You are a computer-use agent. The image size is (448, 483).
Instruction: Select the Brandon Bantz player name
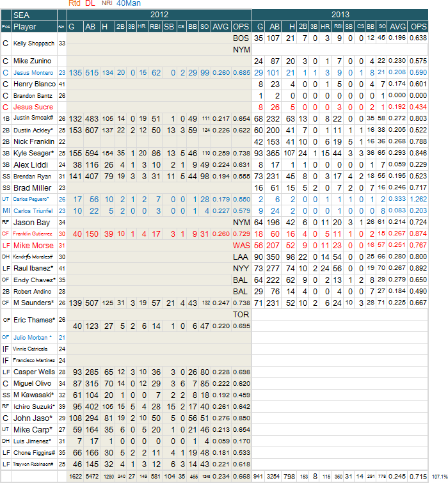pyautogui.click(x=33, y=96)
